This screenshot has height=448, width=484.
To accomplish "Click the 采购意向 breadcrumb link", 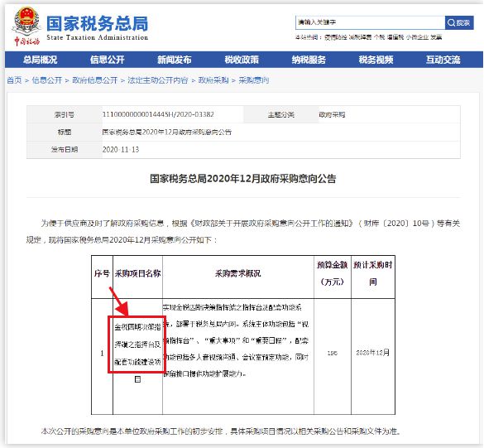I will (254, 80).
